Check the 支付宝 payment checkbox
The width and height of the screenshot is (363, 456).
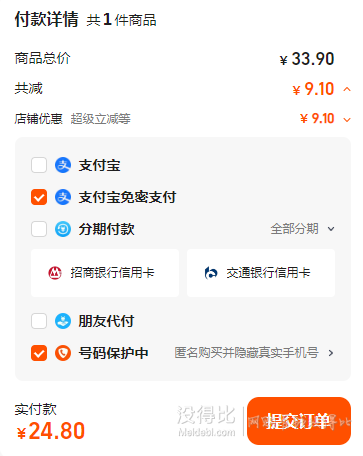39,165
